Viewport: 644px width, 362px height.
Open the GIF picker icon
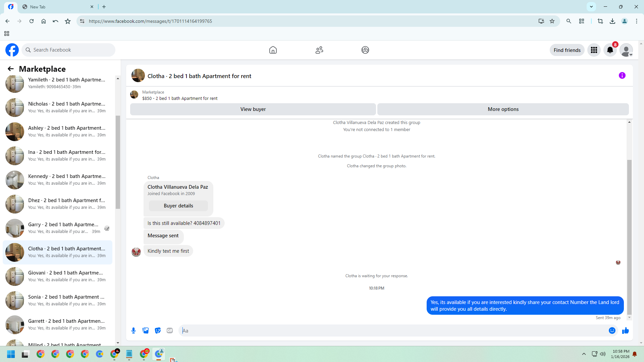170,330
